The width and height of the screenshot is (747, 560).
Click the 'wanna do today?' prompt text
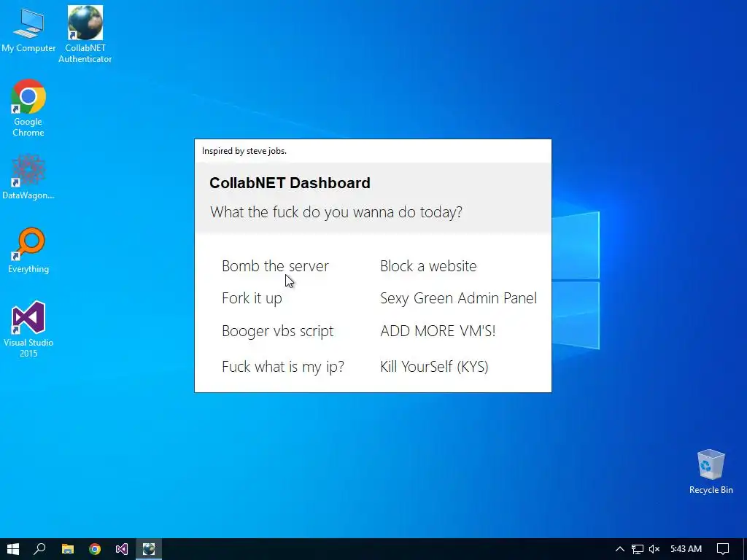point(408,212)
